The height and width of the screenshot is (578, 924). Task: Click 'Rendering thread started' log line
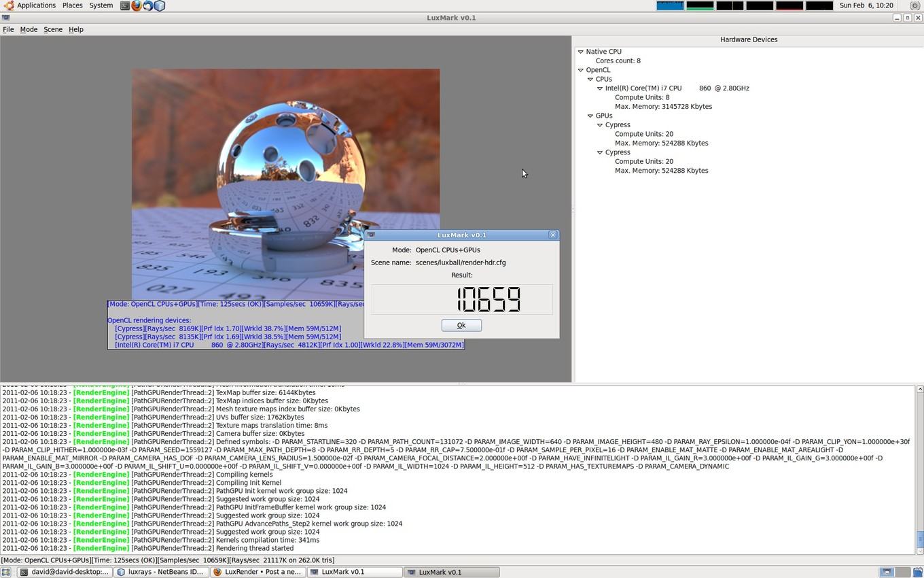pos(255,548)
